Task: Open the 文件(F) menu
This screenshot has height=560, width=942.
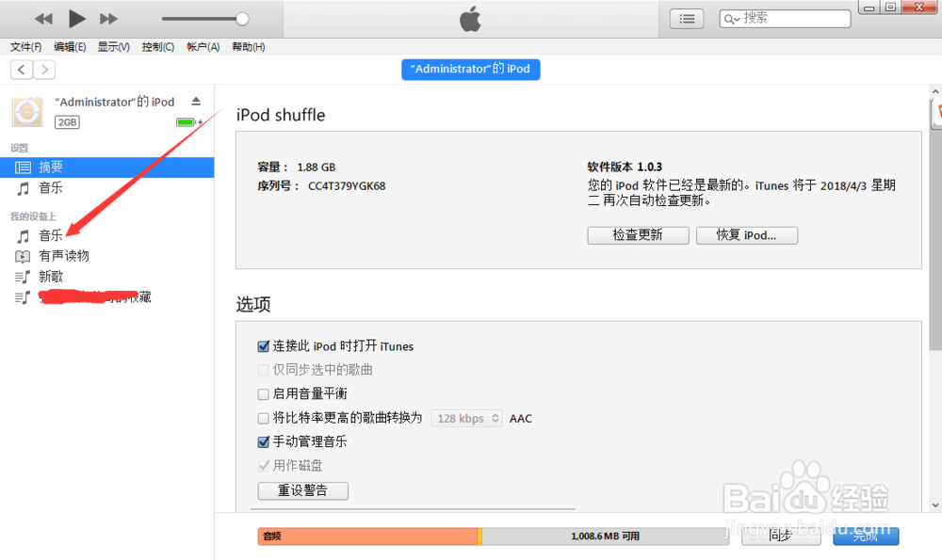Action: point(25,47)
